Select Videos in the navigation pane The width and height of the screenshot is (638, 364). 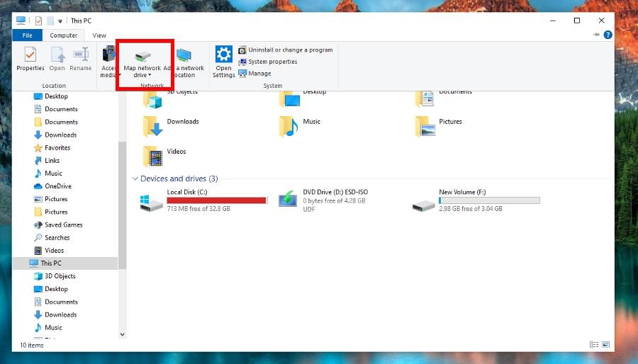tap(49, 251)
